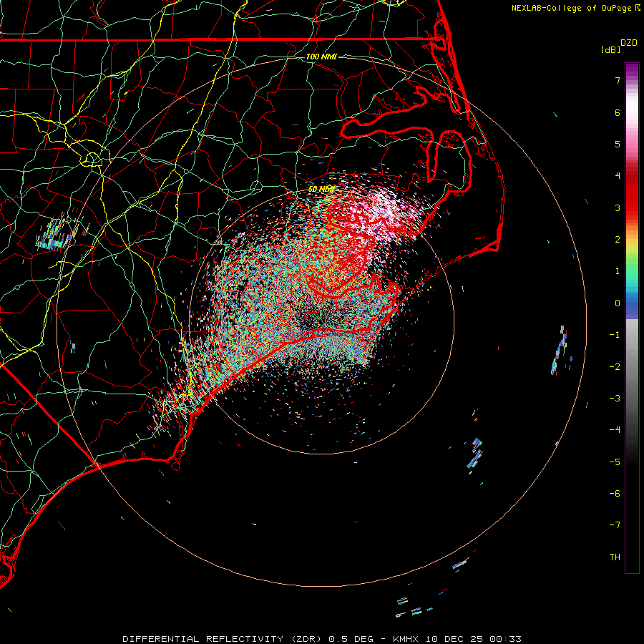Image resolution: width=644 pixels, height=644 pixels.
Task: Click the [dB] unit label
Action: 610,50
